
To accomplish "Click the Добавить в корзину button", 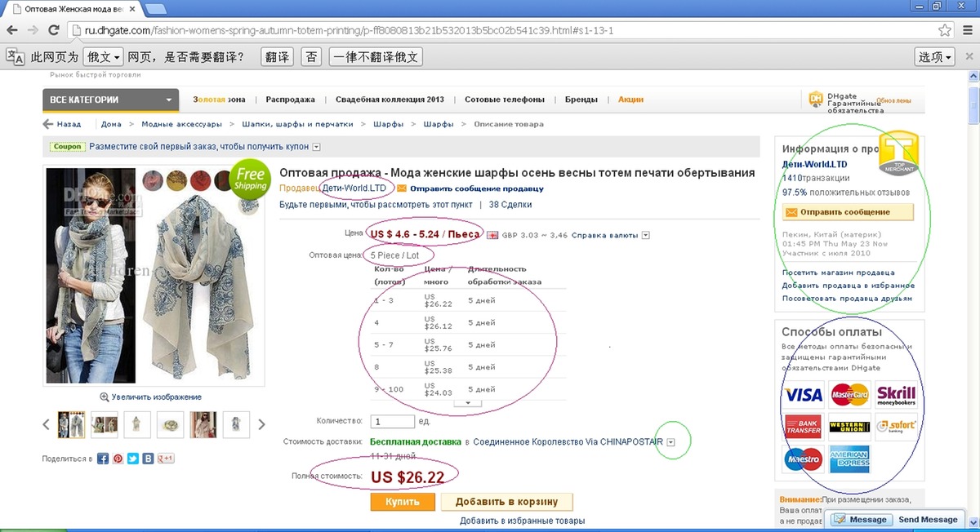I will coord(507,502).
